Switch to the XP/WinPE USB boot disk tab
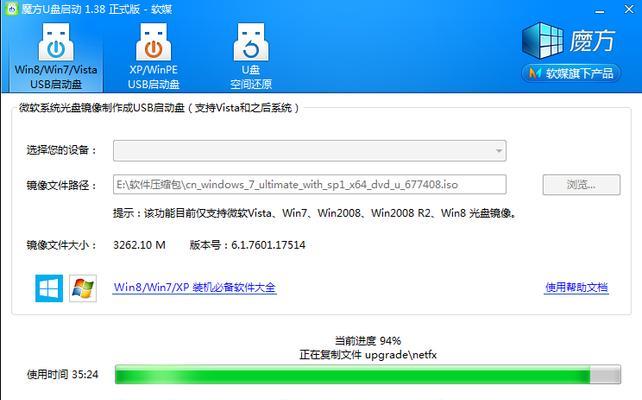642x400 pixels. (154, 56)
